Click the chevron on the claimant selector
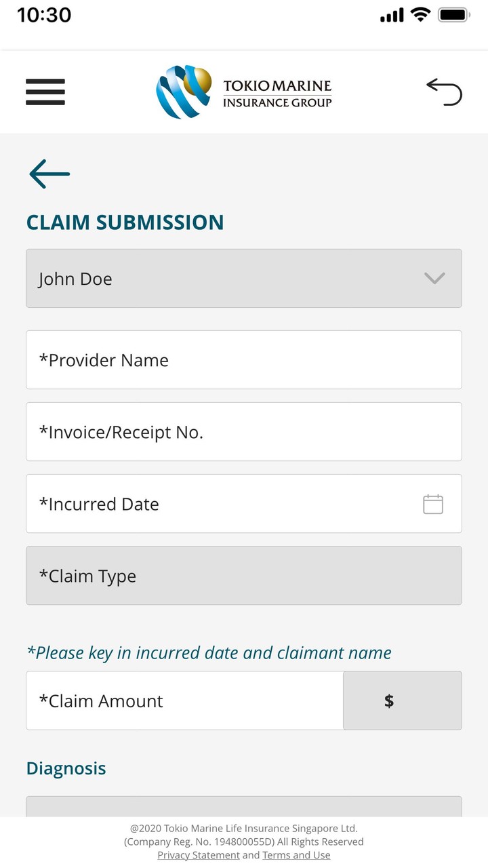488x868 pixels. pyautogui.click(x=434, y=279)
